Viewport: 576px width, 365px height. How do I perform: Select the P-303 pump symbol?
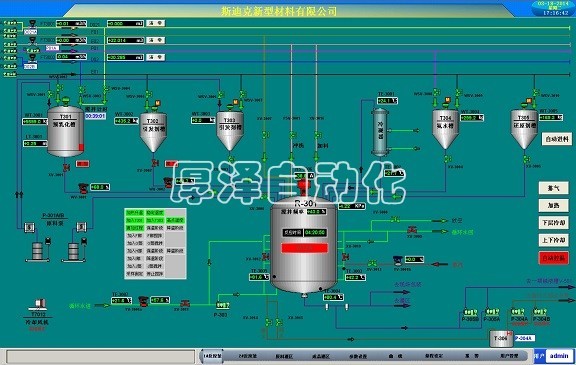[222, 305]
